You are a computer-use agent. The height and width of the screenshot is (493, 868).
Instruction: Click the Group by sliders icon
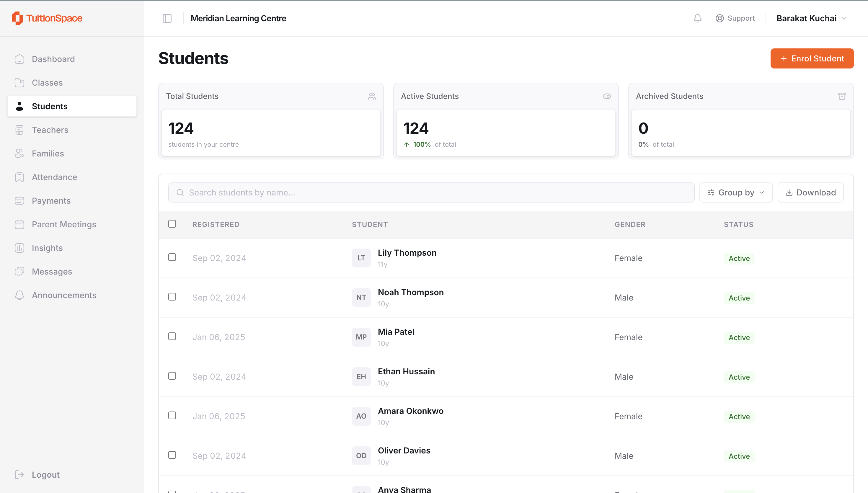[x=711, y=193]
